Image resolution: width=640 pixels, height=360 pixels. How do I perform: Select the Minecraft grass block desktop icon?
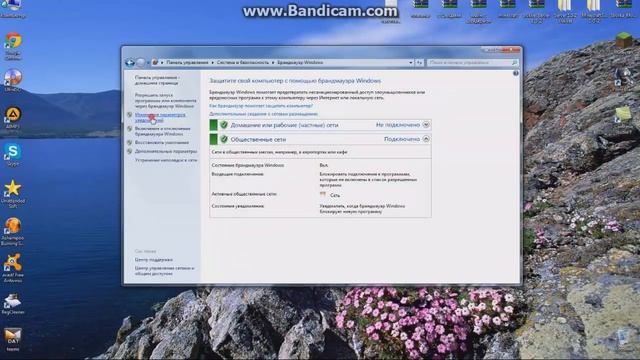click(x=624, y=40)
